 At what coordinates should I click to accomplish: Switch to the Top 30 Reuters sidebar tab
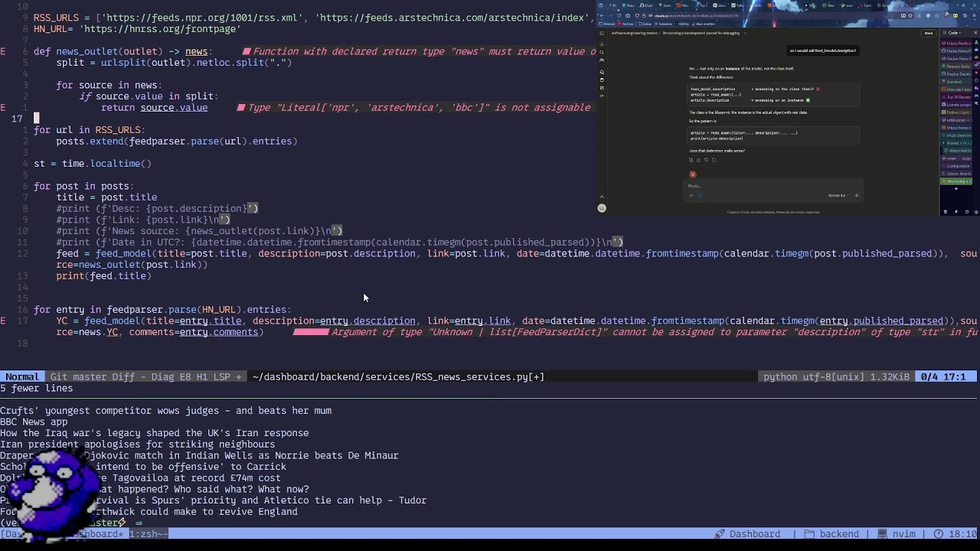[956, 96]
